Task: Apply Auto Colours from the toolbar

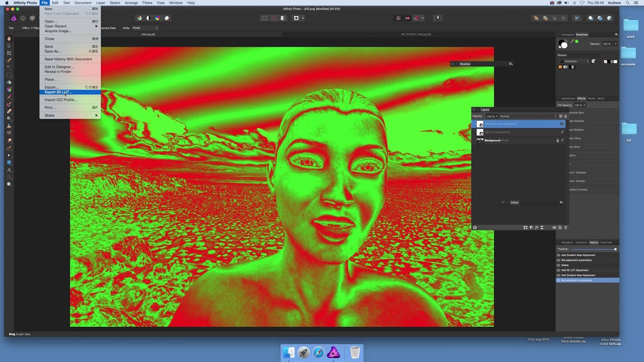Action: pyautogui.click(x=157, y=18)
